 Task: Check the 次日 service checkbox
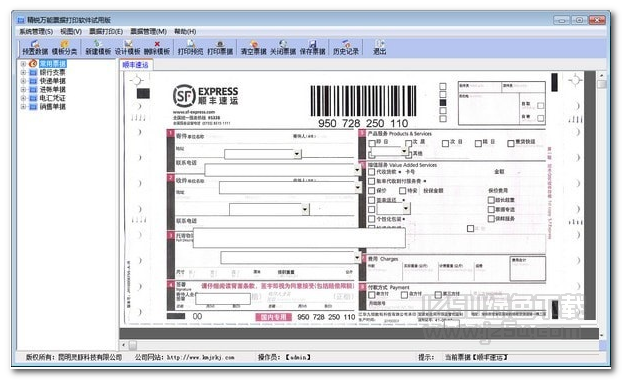[x=445, y=143]
